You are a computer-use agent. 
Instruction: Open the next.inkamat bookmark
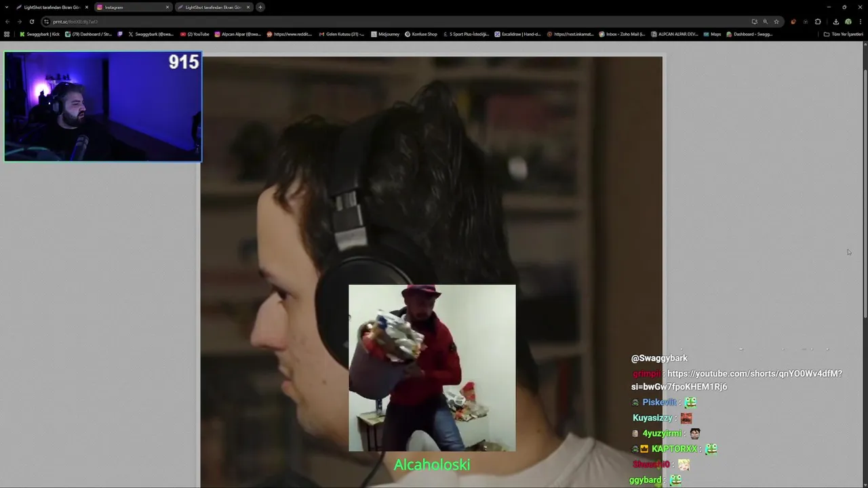(570, 34)
